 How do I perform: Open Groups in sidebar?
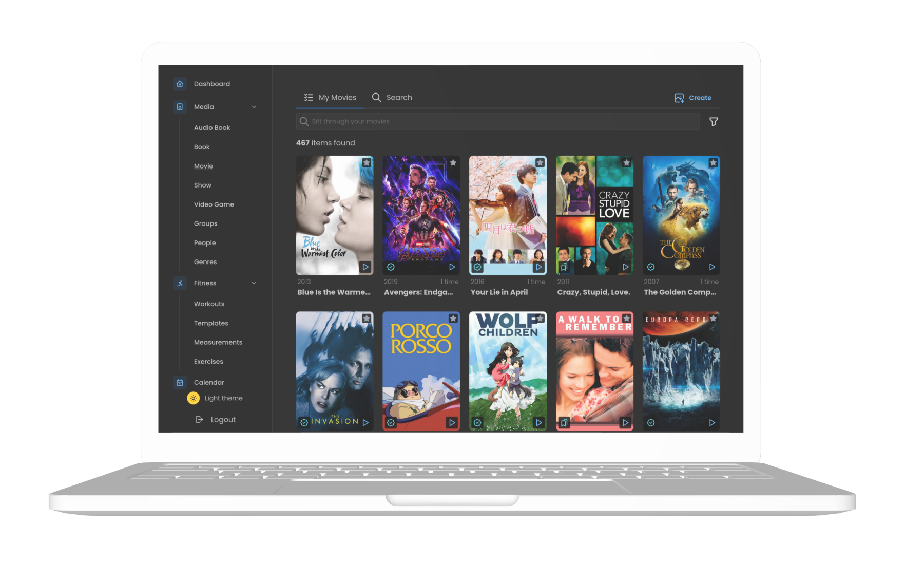coord(206,223)
